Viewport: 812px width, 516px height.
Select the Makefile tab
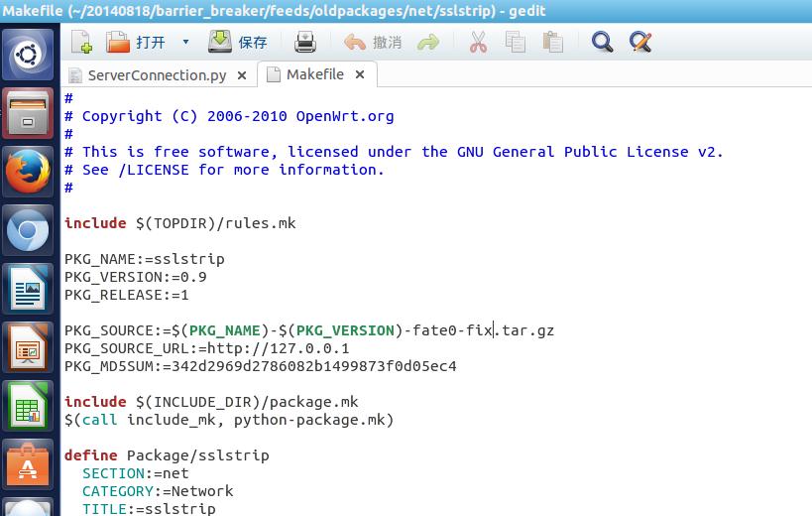pyautogui.click(x=314, y=74)
